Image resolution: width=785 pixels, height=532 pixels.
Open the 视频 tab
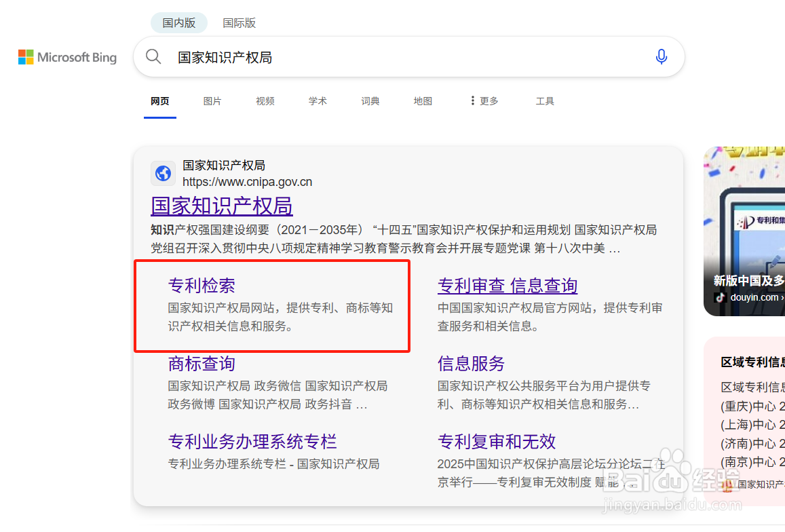pyautogui.click(x=265, y=101)
